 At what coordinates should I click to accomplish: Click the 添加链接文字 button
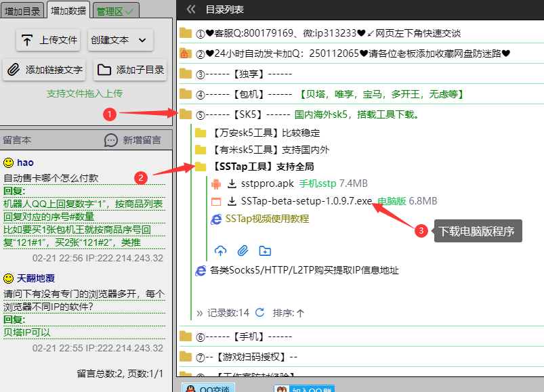(x=44, y=69)
